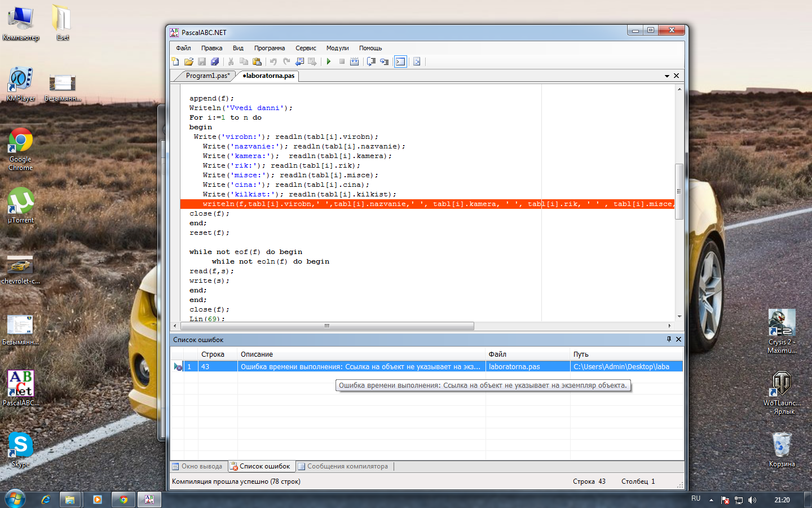Create a new file with toolbar icon
The image size is (812, 508).
[175, 62]
